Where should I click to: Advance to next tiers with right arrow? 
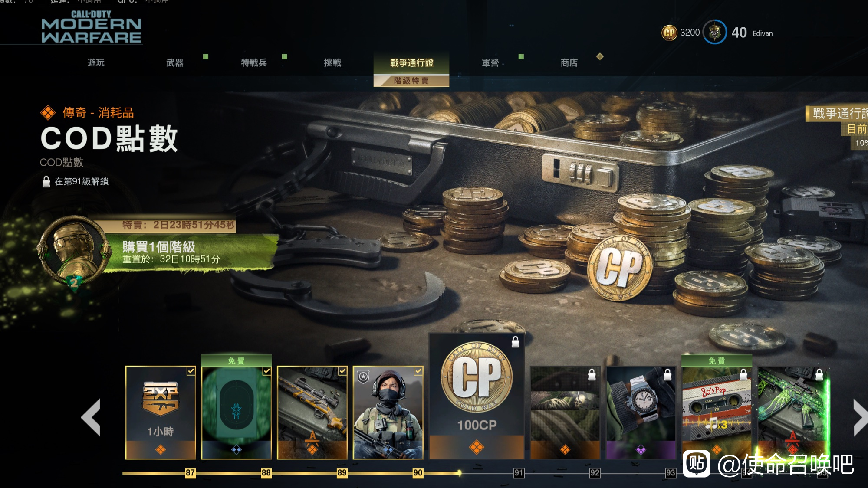[x=860, y=417]
